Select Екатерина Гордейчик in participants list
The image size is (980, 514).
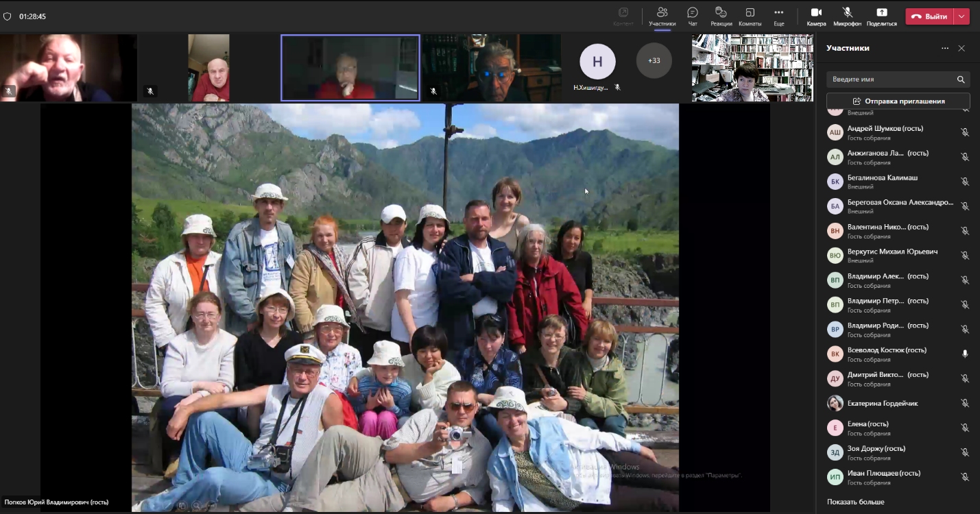(x=882, y=404)
